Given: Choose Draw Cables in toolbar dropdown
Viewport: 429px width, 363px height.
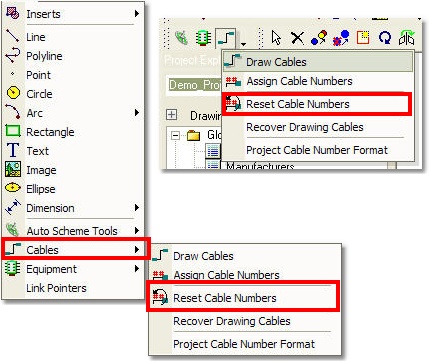Looking at the screenshot, I should click(x=318, y=62).
